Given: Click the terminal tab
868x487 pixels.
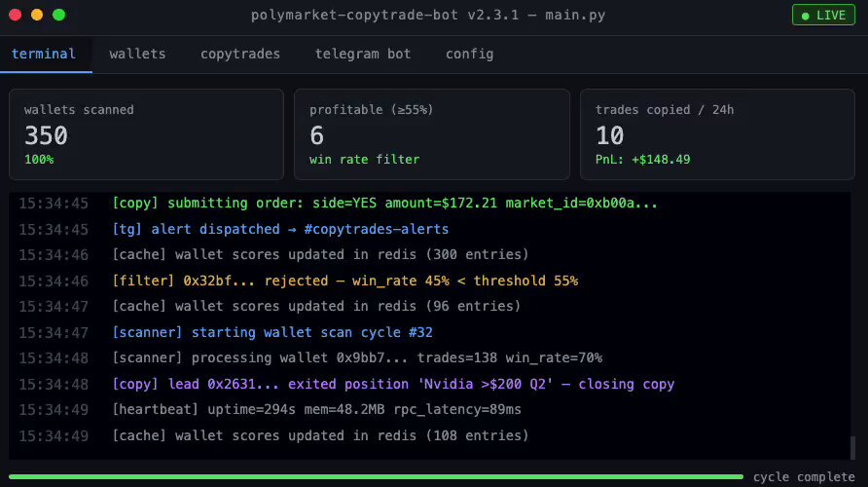Looking at the screenshot, I should 44,54.
